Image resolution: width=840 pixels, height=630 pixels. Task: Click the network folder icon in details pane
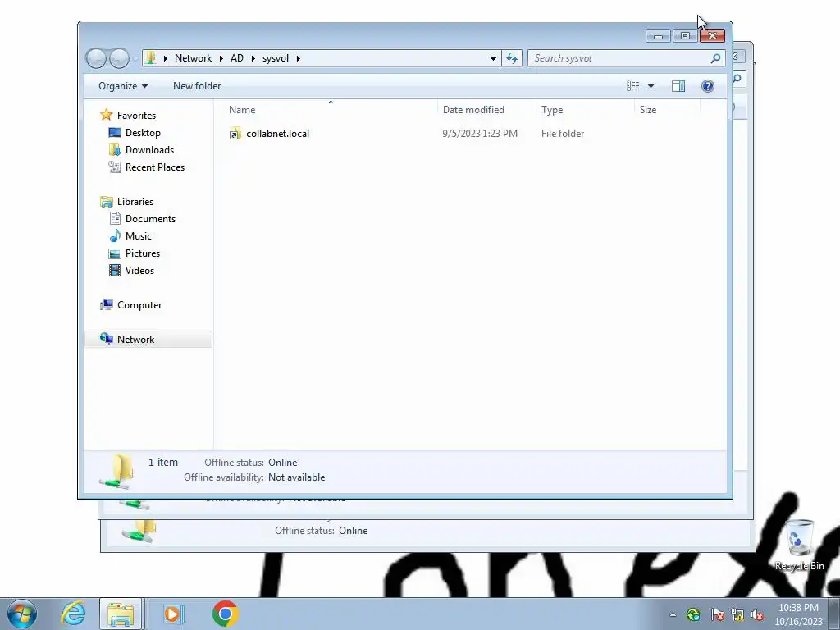[x=116, y=471]
